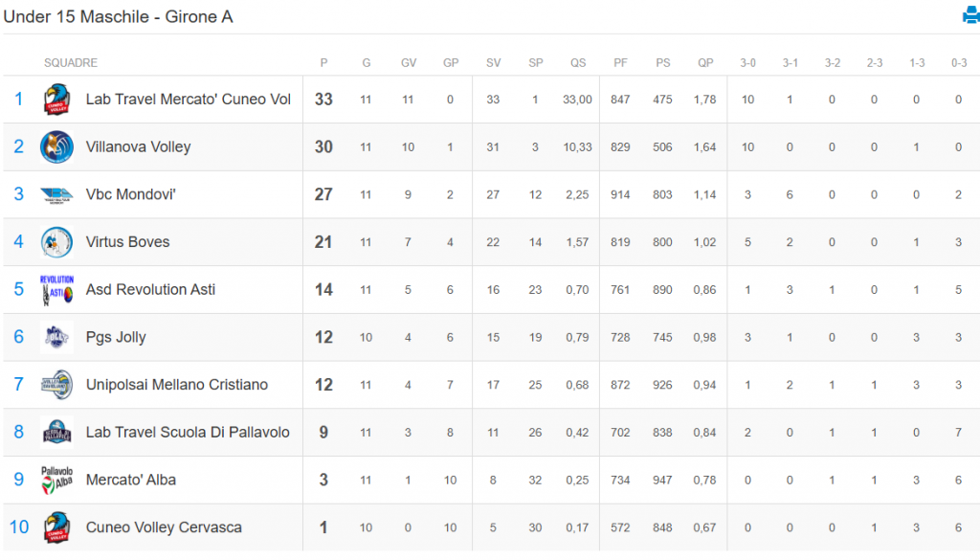980x560 pixels.
Task: Click the Mercato' Alba team logo
Action: [x=56, y=480]
